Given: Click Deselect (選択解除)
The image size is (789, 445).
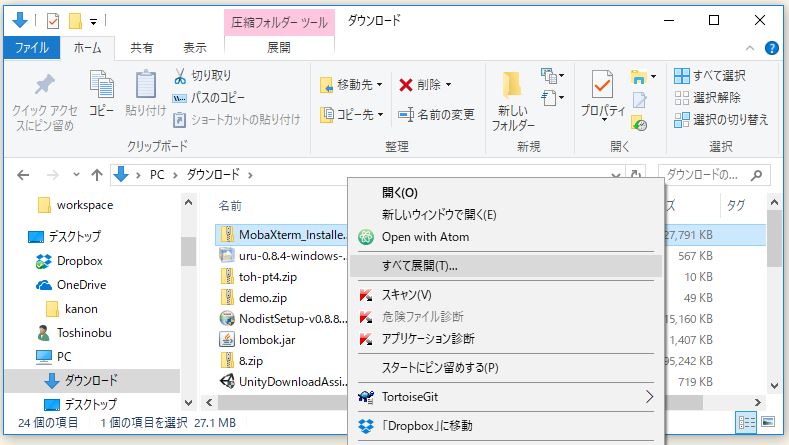Looking at the screenshot, I should coord(707,98).
